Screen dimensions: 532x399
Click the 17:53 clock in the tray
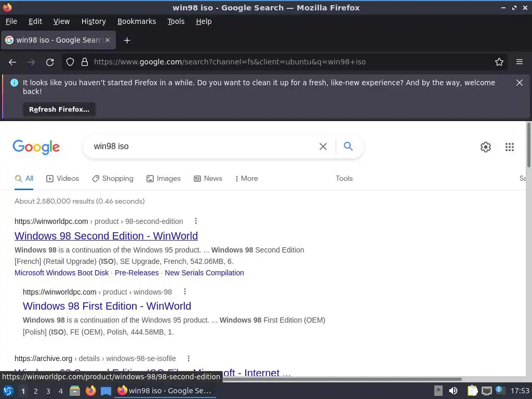(x=520, y=391)
